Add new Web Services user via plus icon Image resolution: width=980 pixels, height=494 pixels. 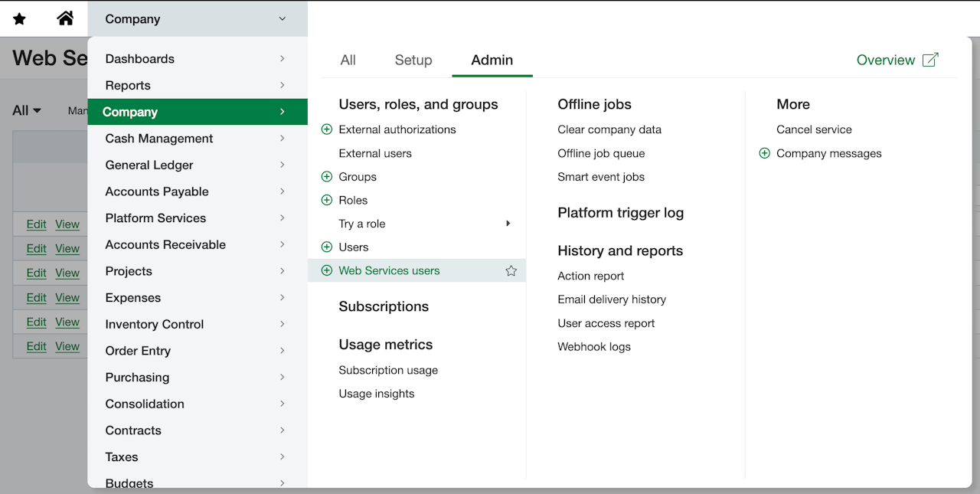[x=327, y=270]
